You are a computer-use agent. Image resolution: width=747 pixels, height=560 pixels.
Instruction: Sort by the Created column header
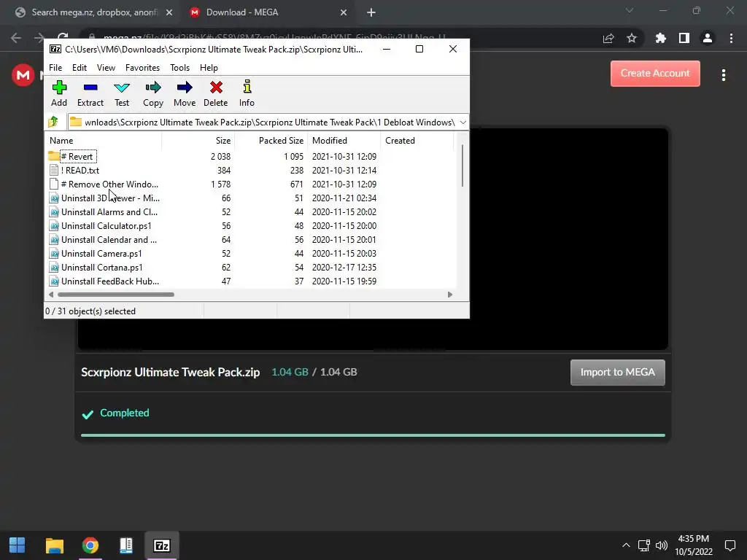pyautogui.click(x=417, y=141)
